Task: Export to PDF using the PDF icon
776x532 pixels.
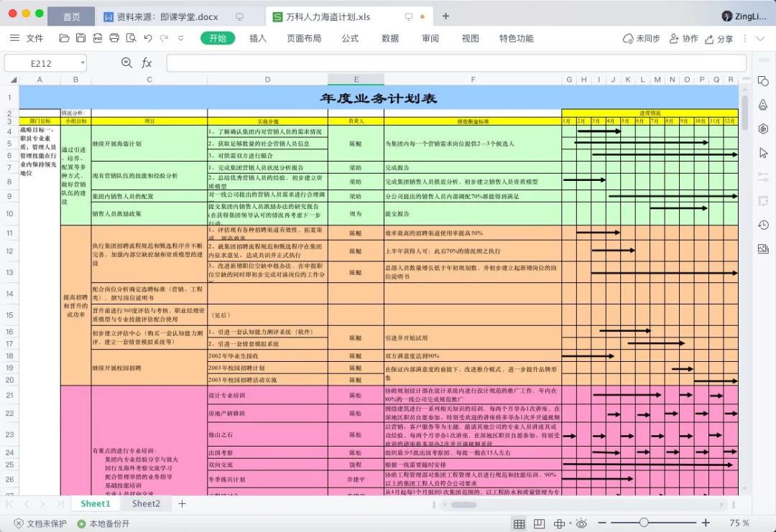Action: [98, 38]
